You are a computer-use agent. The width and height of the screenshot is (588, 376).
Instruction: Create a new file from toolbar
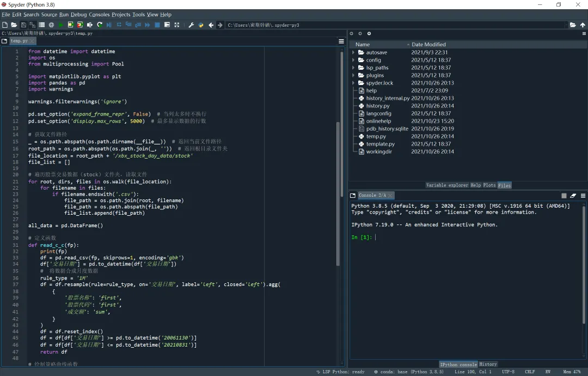5,25
